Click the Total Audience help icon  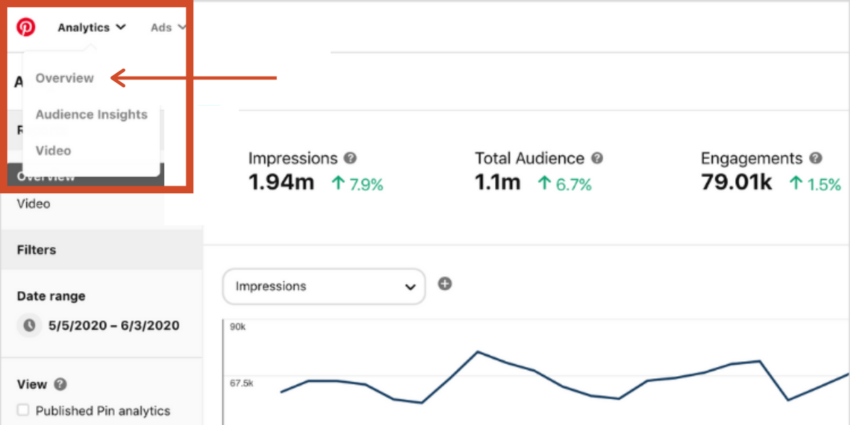pos(597,158)
